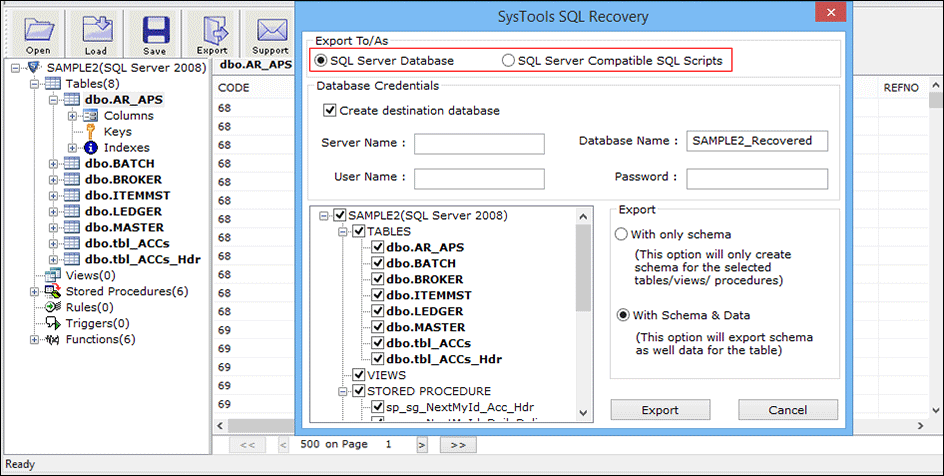
Task: Click the SAMPLE2 database icon in left tree
Action: [x=34, y=67]
